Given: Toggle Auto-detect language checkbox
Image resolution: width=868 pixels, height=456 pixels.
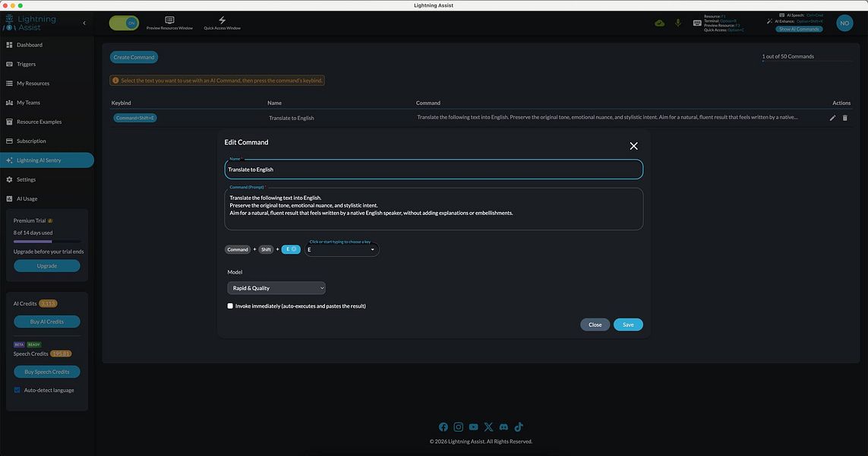Looking at the screenshot, I should point(17,390).
